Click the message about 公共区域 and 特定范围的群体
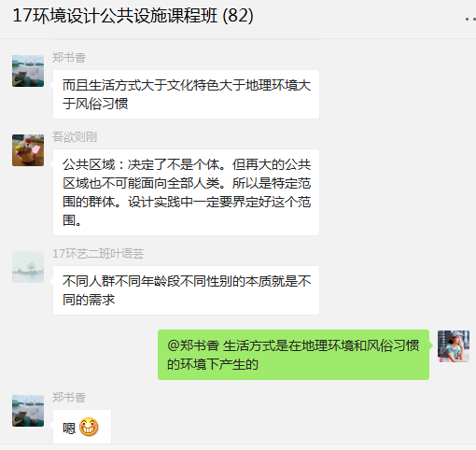This screenshot has height=450, width=476. pyautogui.click(x=186, y=192)
